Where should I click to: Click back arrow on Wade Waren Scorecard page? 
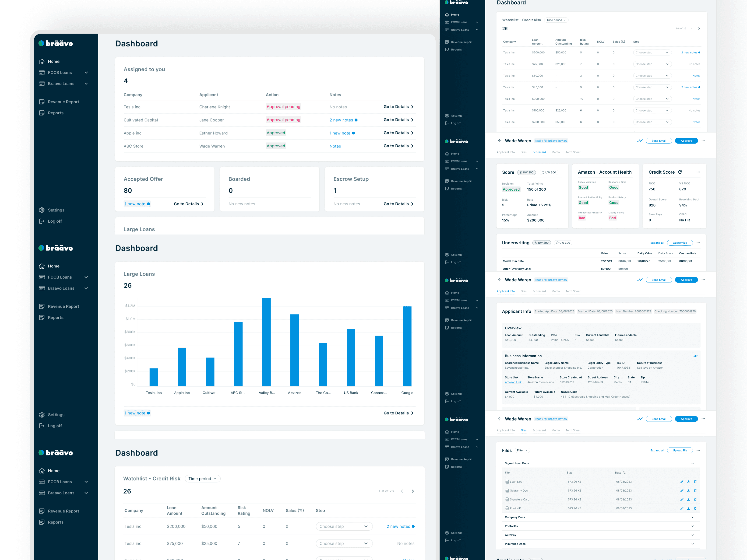500,141
